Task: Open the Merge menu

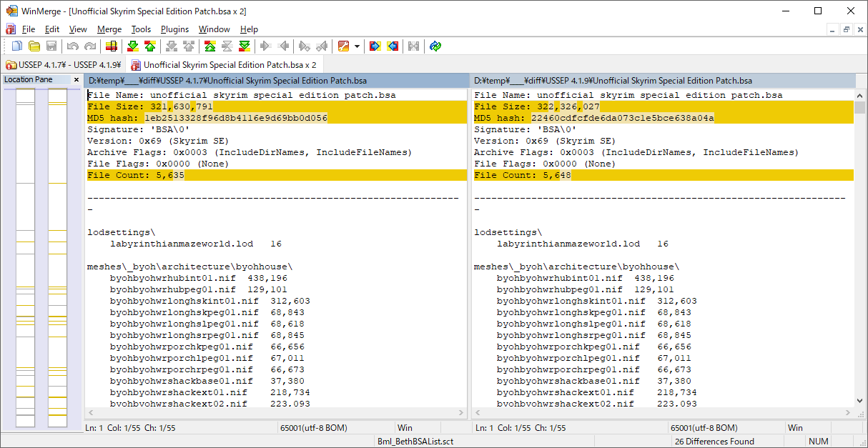Action: 109,29
